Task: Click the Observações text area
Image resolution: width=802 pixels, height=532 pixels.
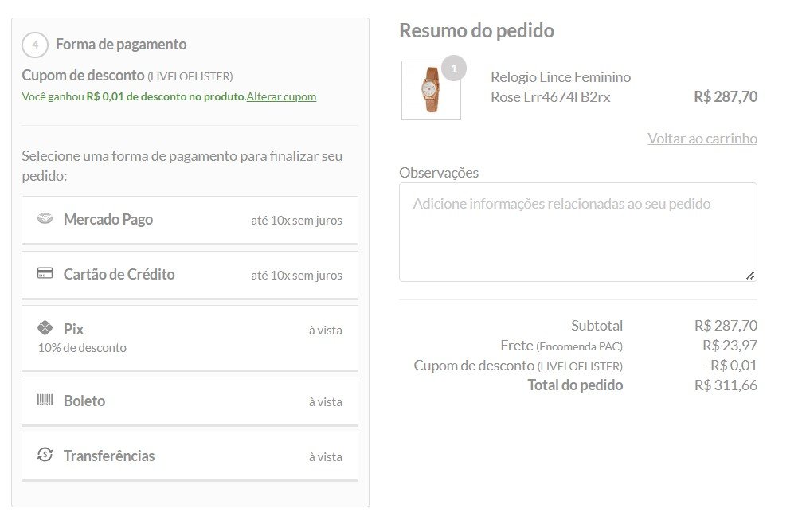Action: click(x=578, y=233)
